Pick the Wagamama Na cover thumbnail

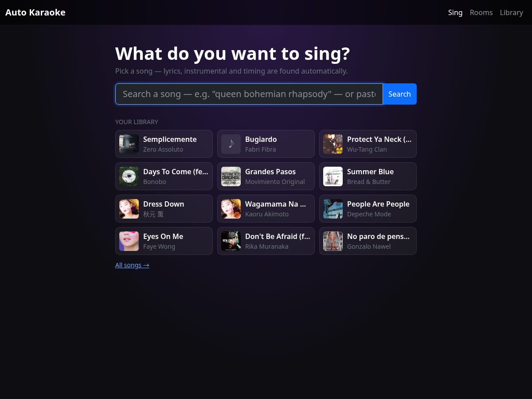231,209
